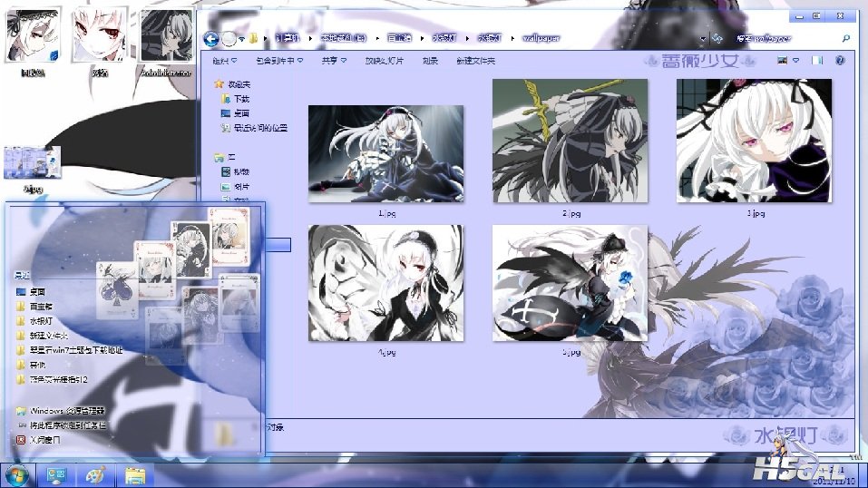
Task: Click the change view icon
Action: tap(782, 61)
